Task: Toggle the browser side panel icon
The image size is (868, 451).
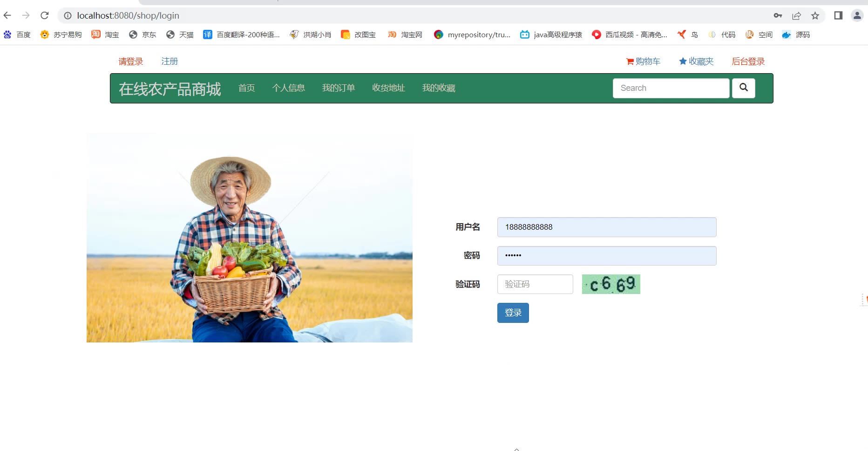Action: 838,15
